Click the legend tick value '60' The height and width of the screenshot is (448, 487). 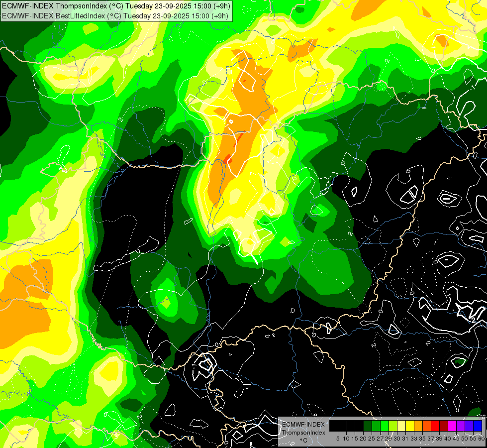click(x=481, y=439)
